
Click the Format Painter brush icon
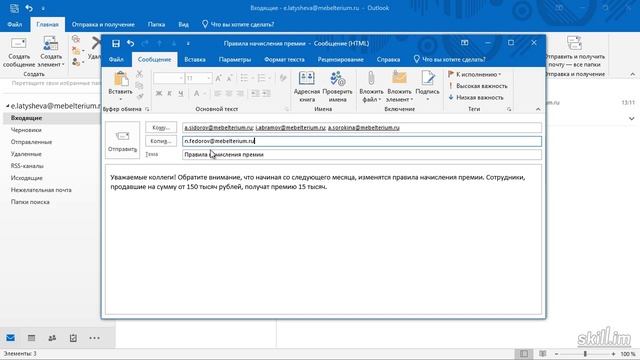tap(139, 96)
